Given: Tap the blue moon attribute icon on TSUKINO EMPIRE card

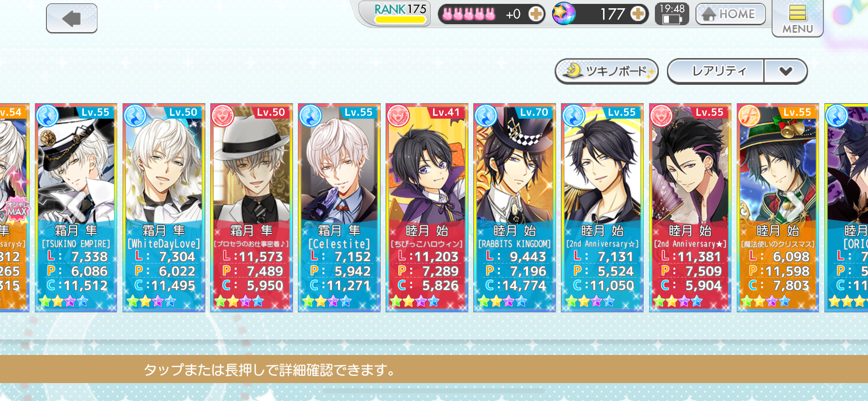Looking at the screenshot, I should (x=47, y=116).
